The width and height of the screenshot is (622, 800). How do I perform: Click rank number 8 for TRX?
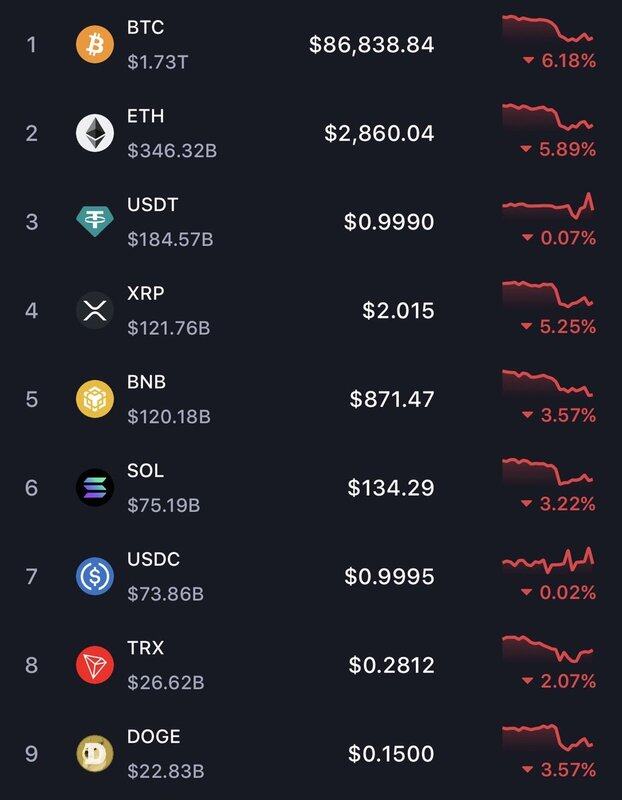[31, 665]
